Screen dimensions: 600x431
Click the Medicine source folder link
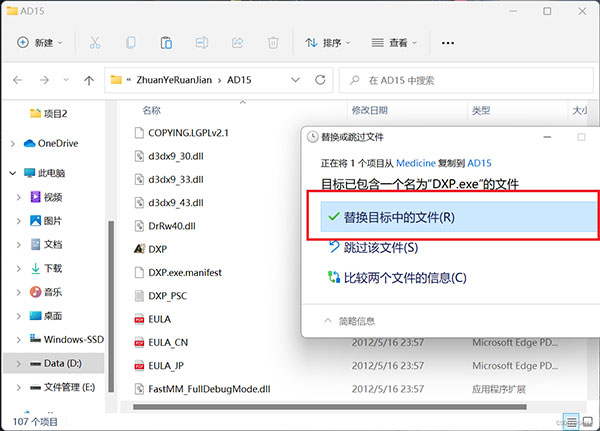[416, 163]
